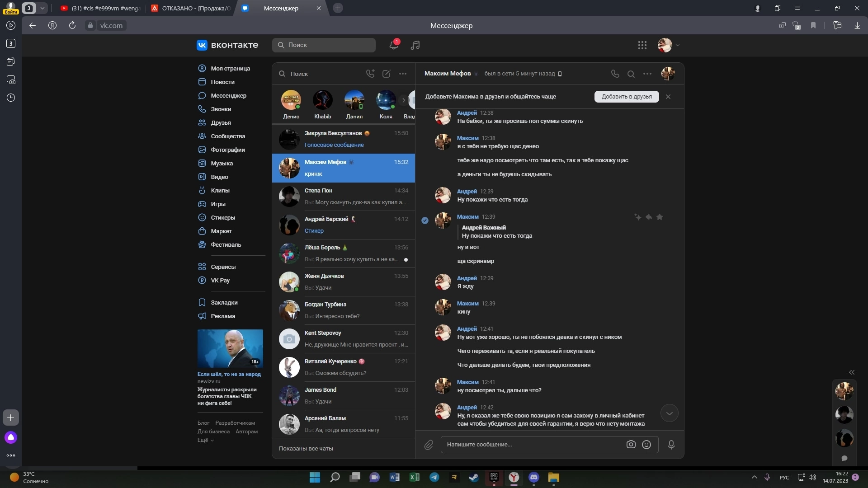The image size is (868, 488).
Task: Click the notifications bell icon
Action: [x=394, y=45]
